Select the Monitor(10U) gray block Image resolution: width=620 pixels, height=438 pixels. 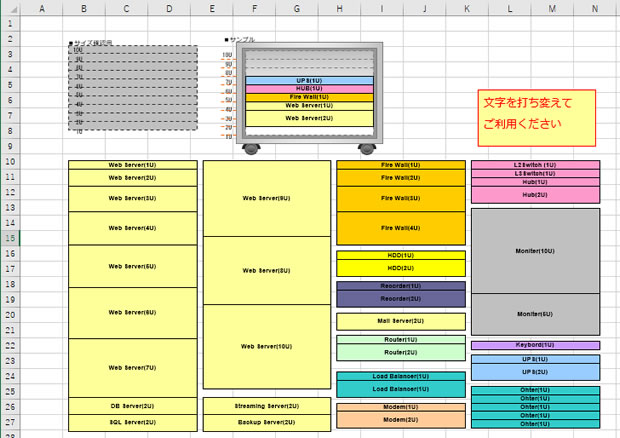(x=535, y=250)
